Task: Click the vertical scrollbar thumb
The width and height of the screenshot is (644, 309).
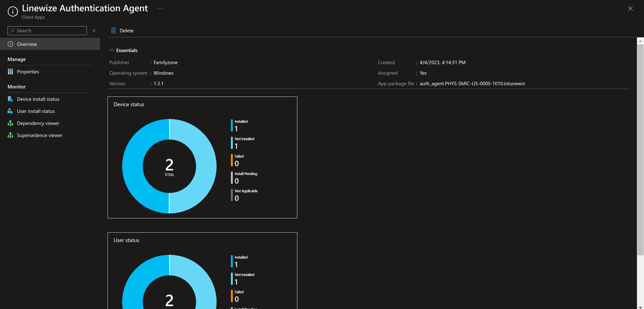Action: (x=640, y=150)
